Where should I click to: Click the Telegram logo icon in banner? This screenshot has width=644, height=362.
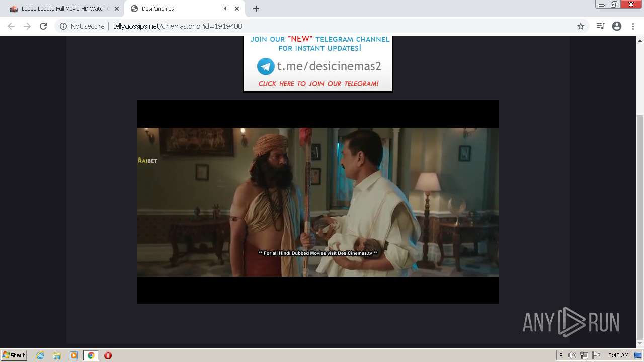[266, 66]
